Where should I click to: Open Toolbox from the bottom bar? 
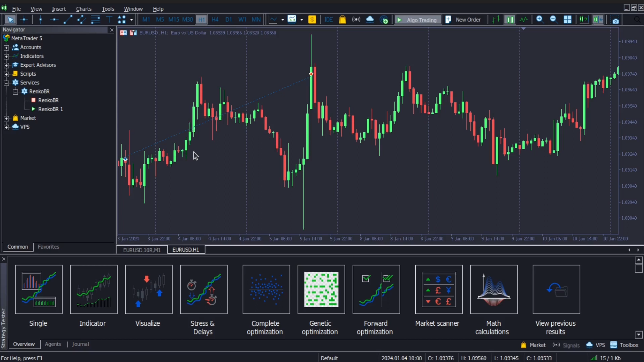pos(624,345)
